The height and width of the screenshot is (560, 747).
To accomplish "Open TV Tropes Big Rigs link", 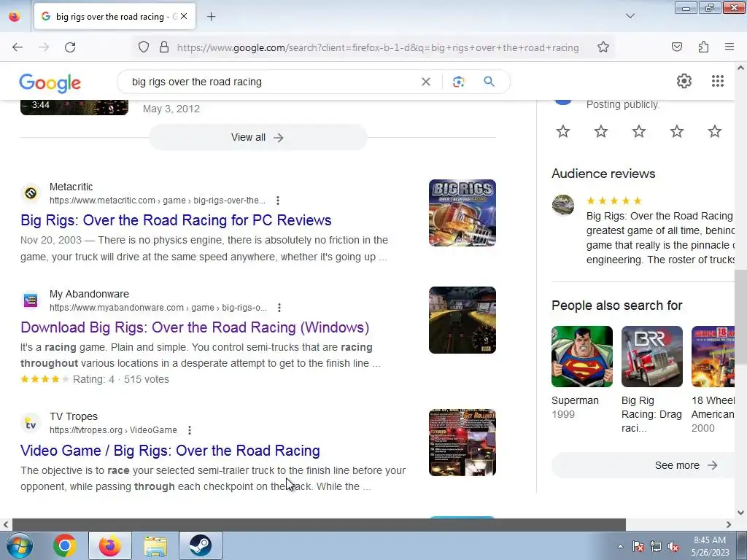I will [170, 451].
